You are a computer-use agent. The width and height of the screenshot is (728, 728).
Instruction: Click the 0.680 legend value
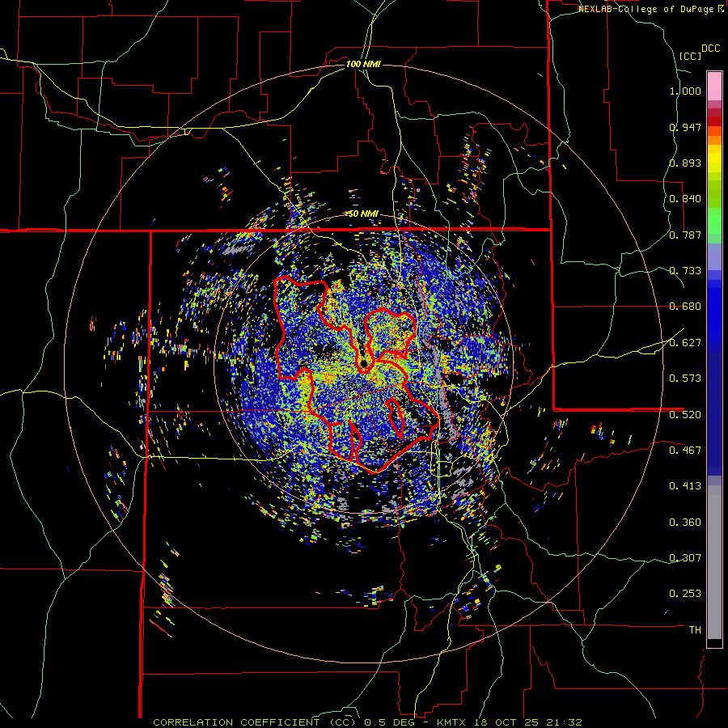click(685, 307)
